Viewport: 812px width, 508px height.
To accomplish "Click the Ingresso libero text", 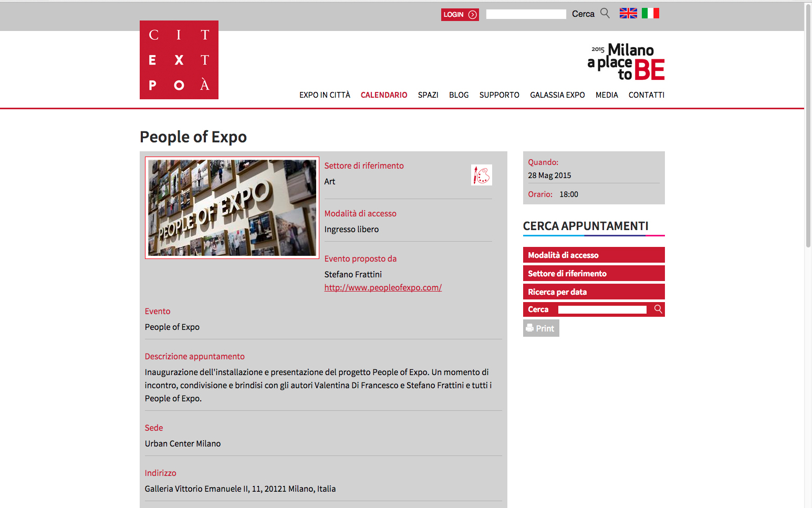I will pos(351,229).
